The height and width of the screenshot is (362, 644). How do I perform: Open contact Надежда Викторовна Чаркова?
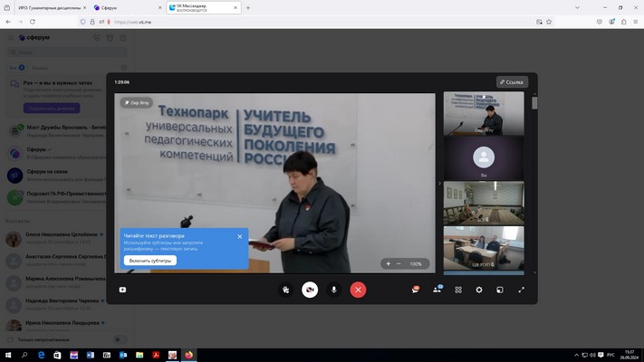pos(56,305)
